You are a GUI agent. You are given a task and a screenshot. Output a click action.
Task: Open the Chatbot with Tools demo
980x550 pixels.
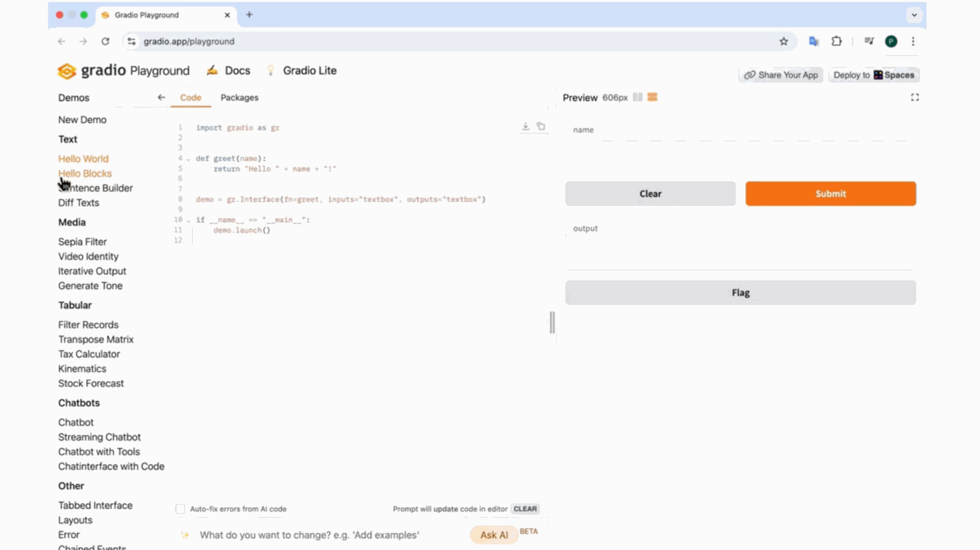tap(99, 452)
